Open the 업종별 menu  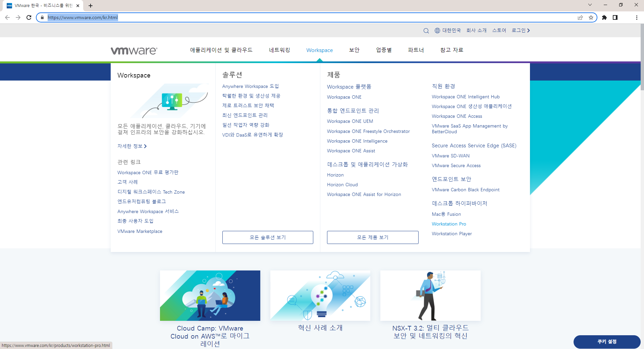pyautogui.click(x=384, y=50)
